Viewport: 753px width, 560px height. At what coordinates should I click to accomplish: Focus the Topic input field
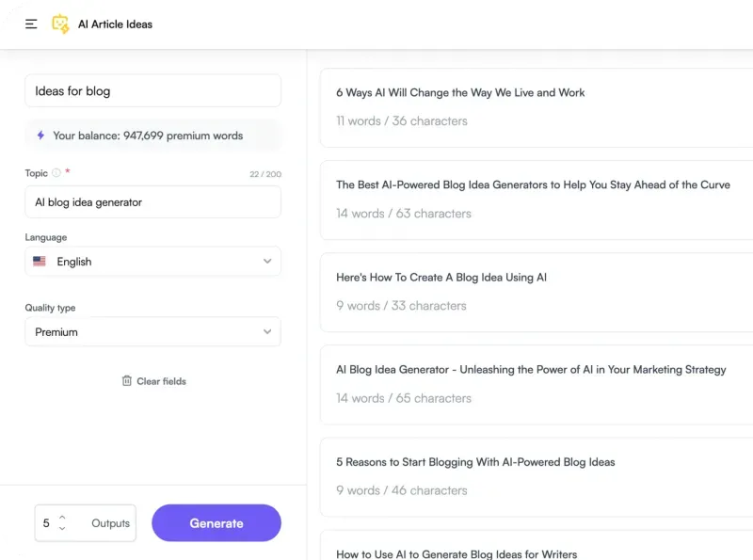click(152, 202)
